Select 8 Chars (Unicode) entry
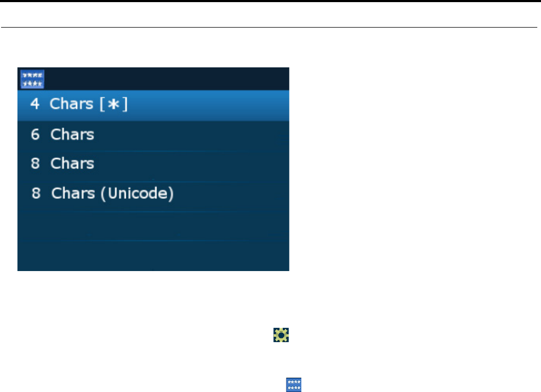This screenshot has width=541, height=392. [x=153, y=194]
